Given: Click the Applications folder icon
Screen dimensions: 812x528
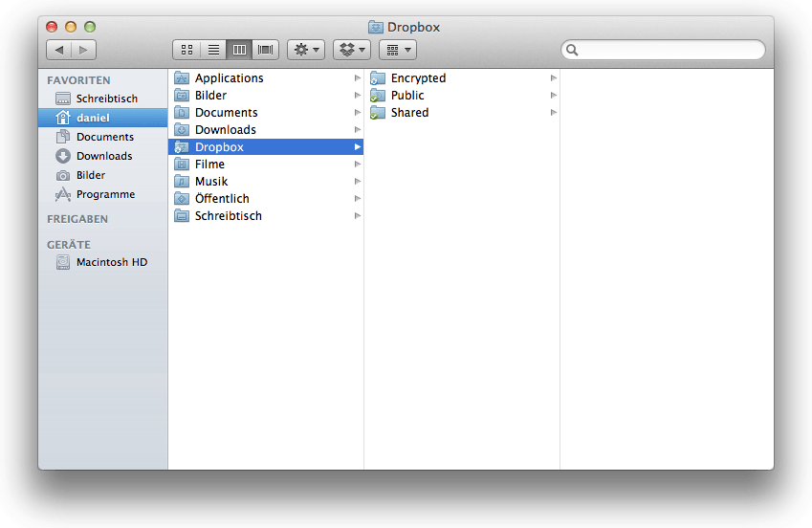Looking at the screenshot, I should 182,78.
